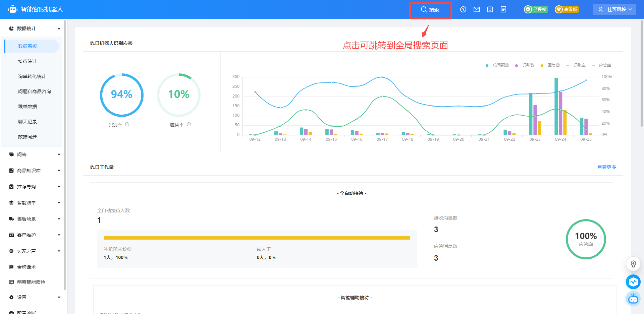Expand the 智能跟单 menu chevron
The width and height of the screenshot is (644, 314).
tap(59, 203)
